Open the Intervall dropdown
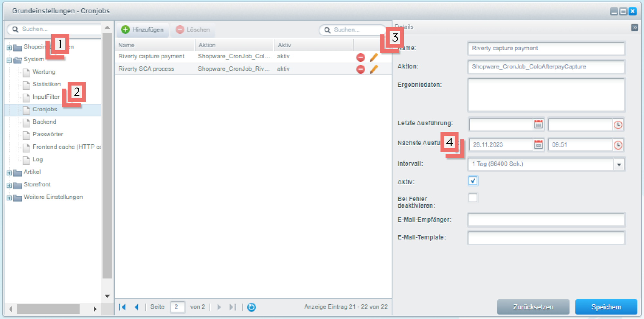 619,164
